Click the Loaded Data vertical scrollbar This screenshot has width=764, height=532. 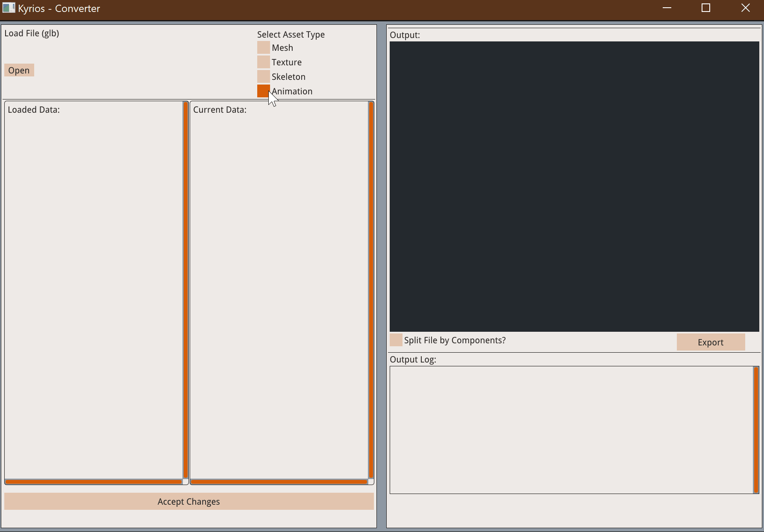point(186,290)
